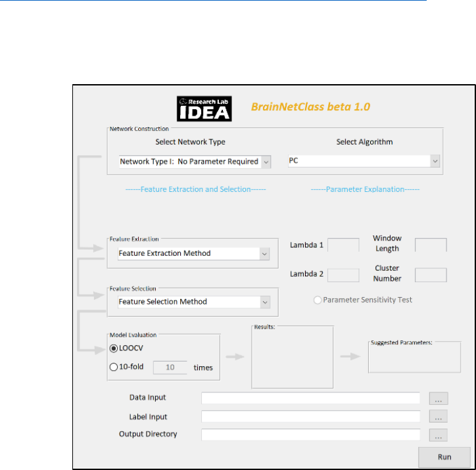Click the Suggested Parameters box
This screenshot has width=476, height=470.
pyautogui.click(x=414, y=357)
